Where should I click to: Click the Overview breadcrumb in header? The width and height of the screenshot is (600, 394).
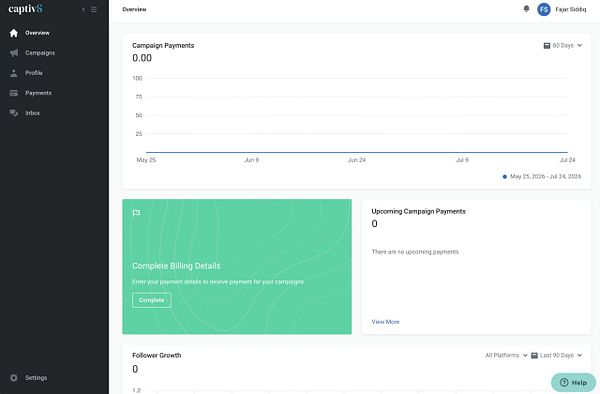coord(134,9)
